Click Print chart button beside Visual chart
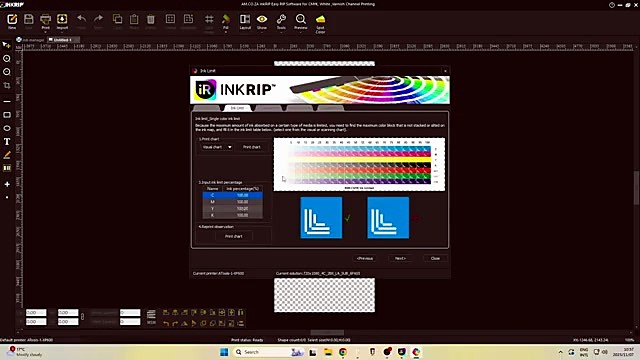The image size is (640, 360). (x=251, y=147)
